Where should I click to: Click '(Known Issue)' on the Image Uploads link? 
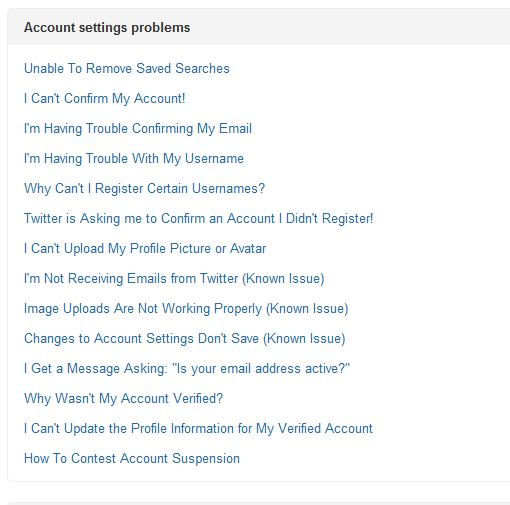(307, 309)
